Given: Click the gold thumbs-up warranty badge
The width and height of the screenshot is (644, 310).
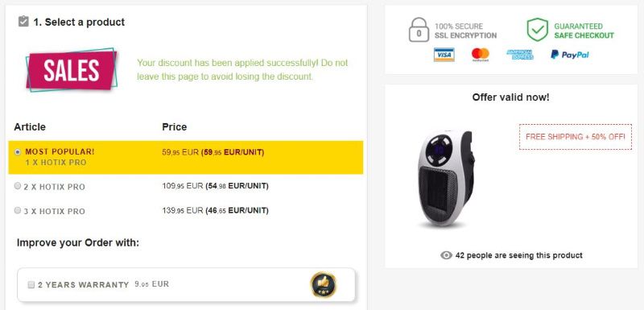Looking at the screenshot, I should pyautogui.click(x=324, y=284).
